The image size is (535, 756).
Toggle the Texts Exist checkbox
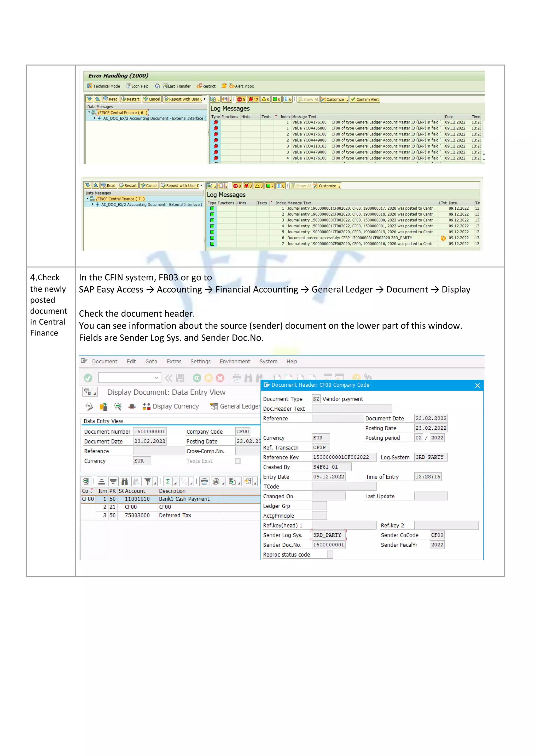[x=237, y=461]
